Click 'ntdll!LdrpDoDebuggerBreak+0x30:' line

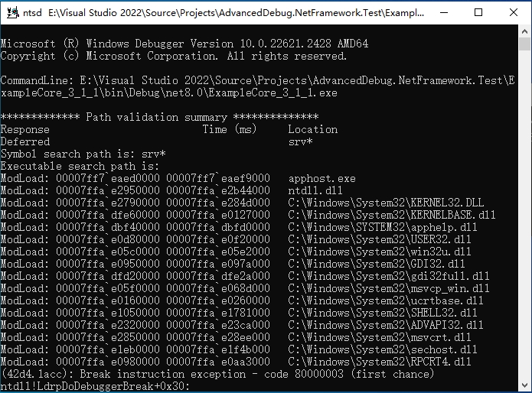96,386
